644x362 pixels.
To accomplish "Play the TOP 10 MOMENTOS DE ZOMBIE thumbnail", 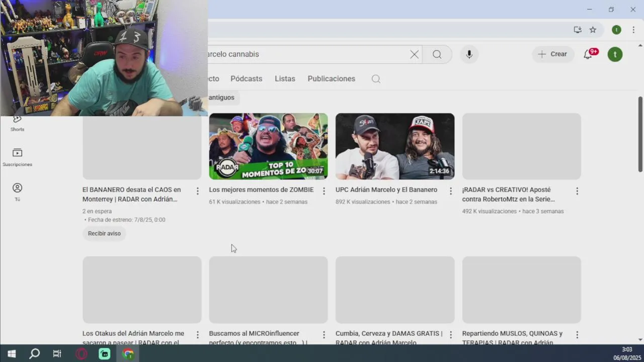I will (268, 146).
